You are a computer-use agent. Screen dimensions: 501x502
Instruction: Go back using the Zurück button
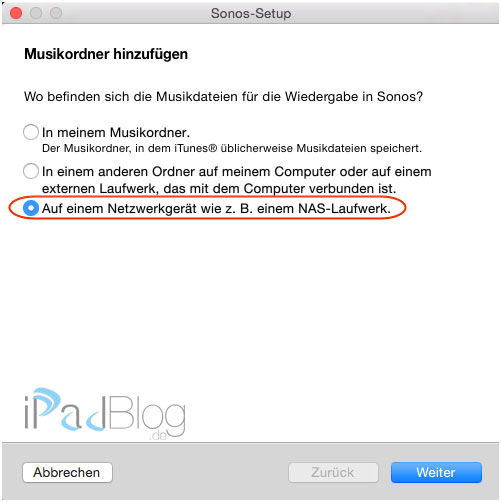click(x=333, y=472)
